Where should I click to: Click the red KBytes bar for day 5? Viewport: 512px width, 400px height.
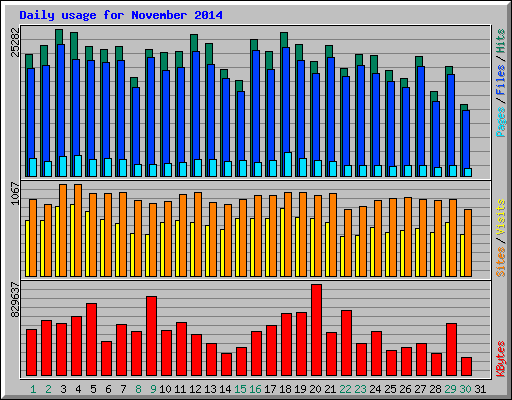pos(91,340)
